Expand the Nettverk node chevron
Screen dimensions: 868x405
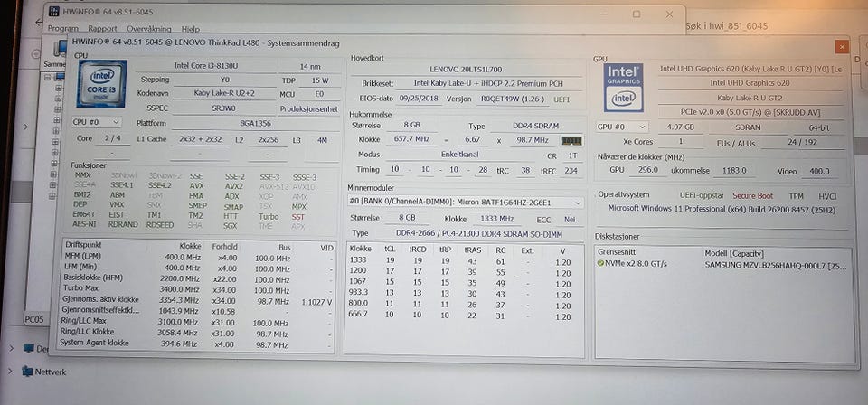point(12,372)
